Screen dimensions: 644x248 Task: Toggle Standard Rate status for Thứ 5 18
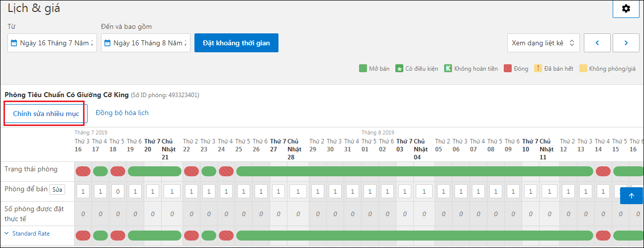pos(118,235)
